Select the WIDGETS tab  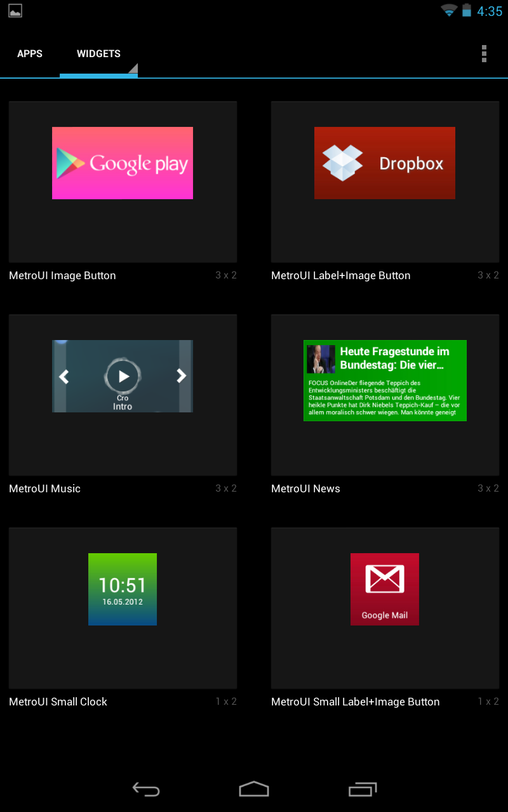pyautogui.click(x=98, y=54)
